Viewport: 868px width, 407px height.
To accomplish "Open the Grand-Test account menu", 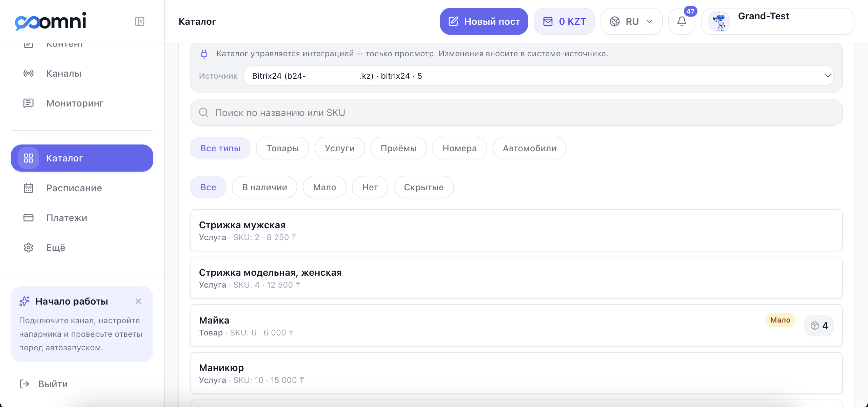I will (x=777, y=21).
